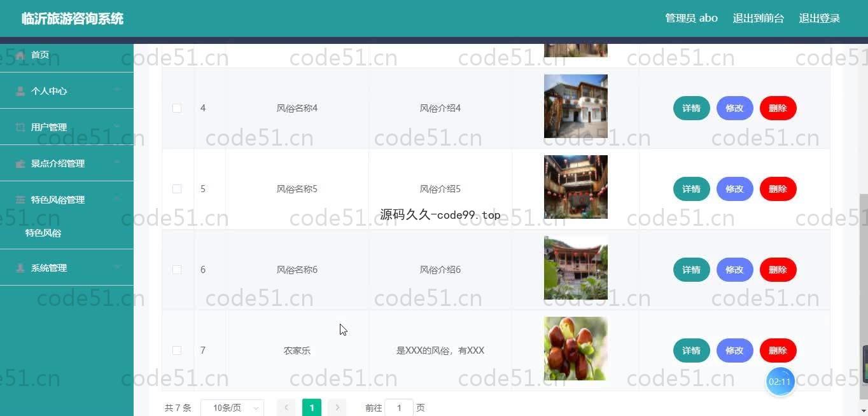Click the 共 7 条 total count text

[x=178, y=408]
